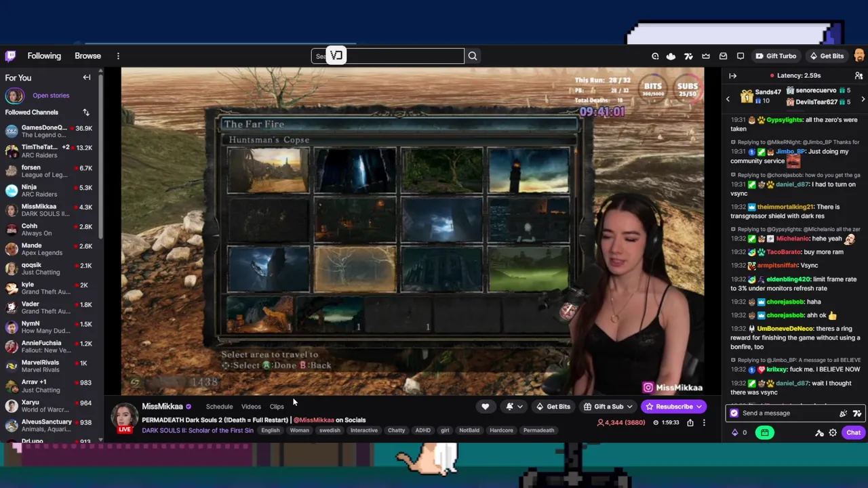
Task: Open the 7TV emote picker in chat
Action: [x=857, y=413]
